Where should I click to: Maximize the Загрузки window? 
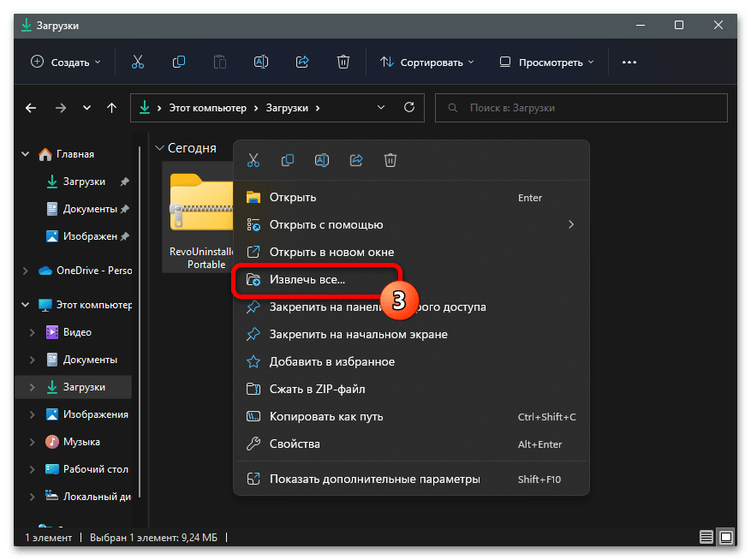[679, 25]
